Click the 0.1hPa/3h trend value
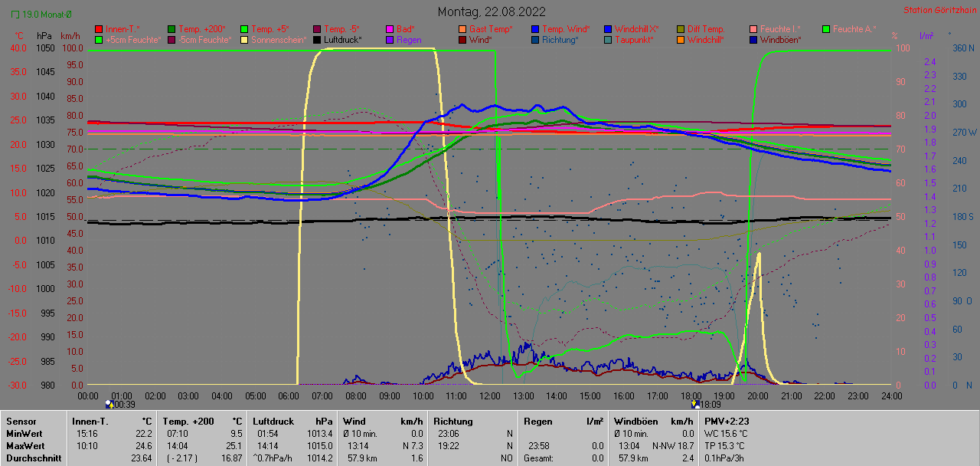 point(725,458)
